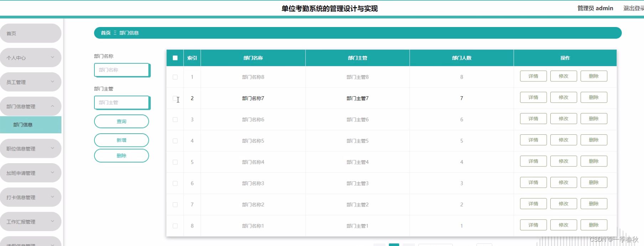Expand the 员工管理 sidebar chevron
The image size is (644, 246).
pos(52,82)
